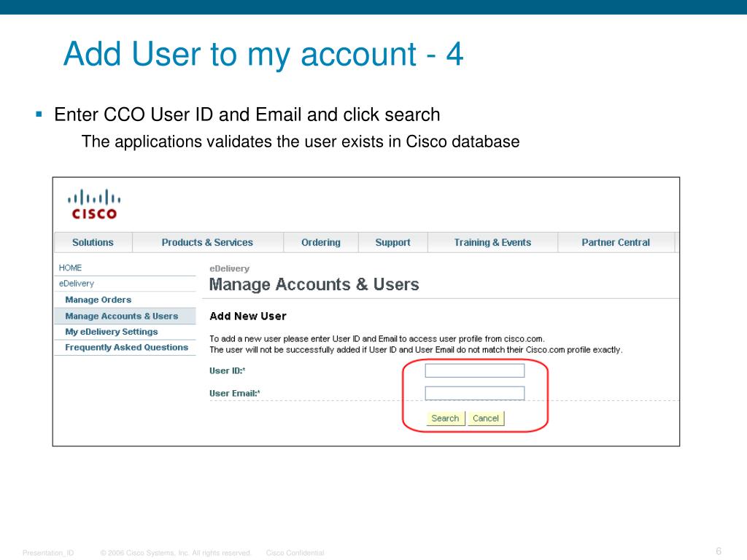Open Manage Orders in sidebar
The image size is (747, 560).
(98, 300)
